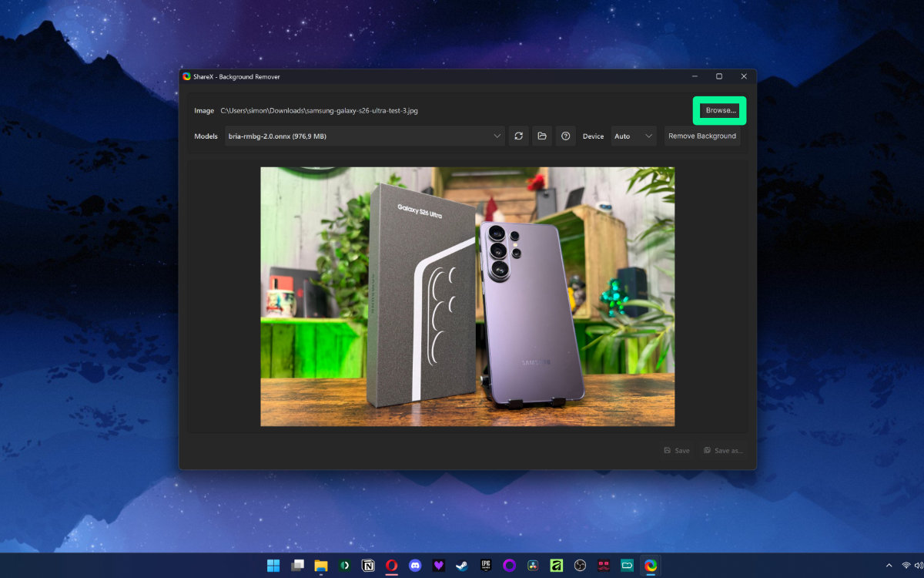Open Steam from the taskbar

coord(462,566)
